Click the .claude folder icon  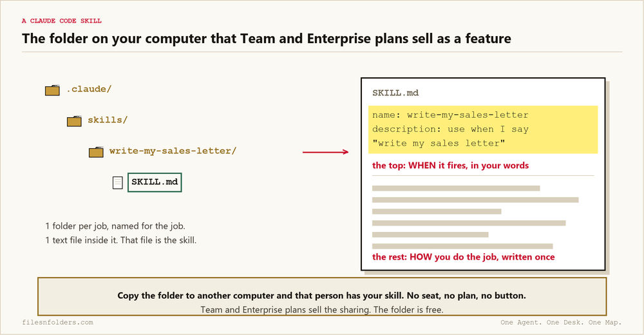point(52,90)
